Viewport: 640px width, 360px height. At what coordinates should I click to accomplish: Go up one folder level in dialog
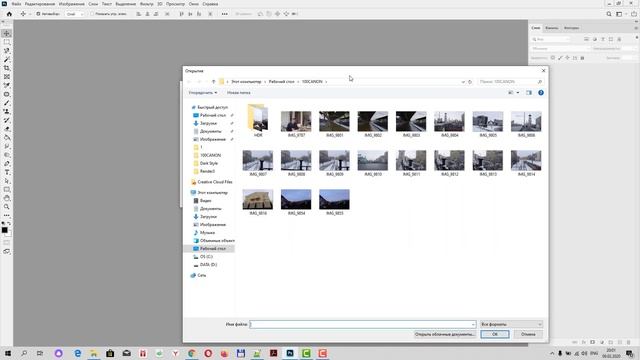click(213, 82)
